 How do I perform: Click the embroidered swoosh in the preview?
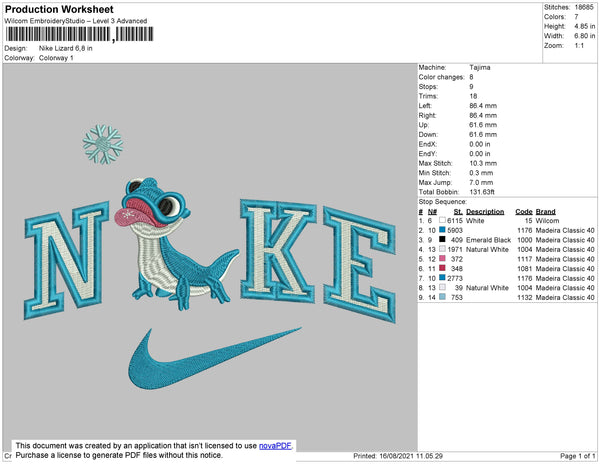coord(214,358)
